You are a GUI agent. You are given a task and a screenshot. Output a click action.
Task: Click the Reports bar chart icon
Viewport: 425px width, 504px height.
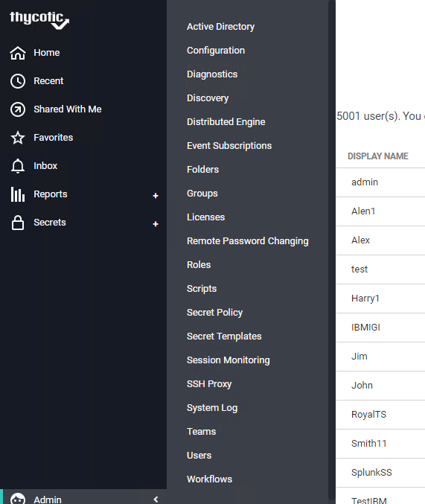(18, 194)
